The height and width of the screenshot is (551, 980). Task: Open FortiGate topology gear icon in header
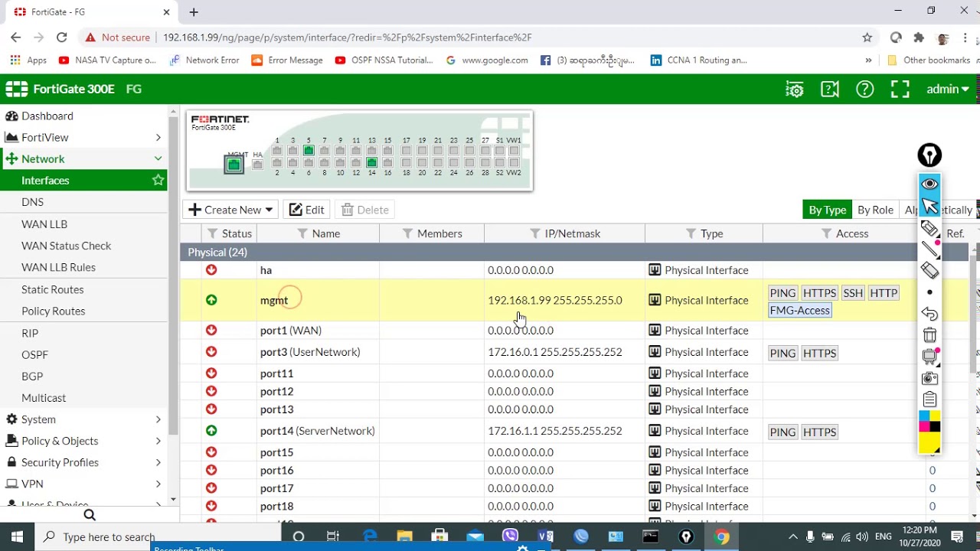point(795,90)
